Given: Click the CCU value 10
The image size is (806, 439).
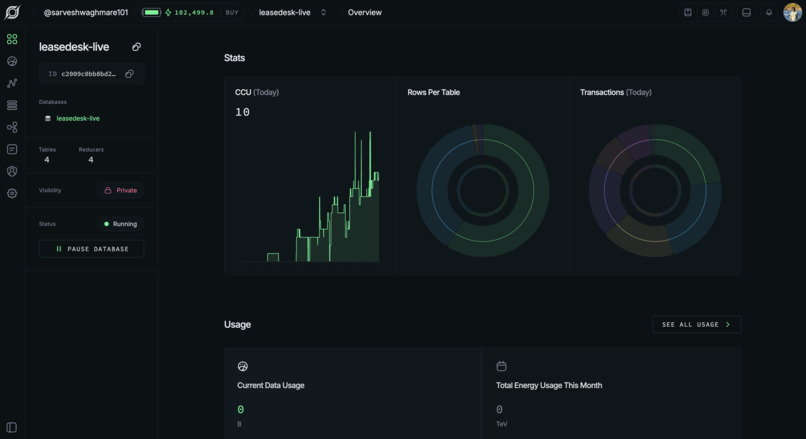Looking at the screenshot, I should [x=243, y=112].
